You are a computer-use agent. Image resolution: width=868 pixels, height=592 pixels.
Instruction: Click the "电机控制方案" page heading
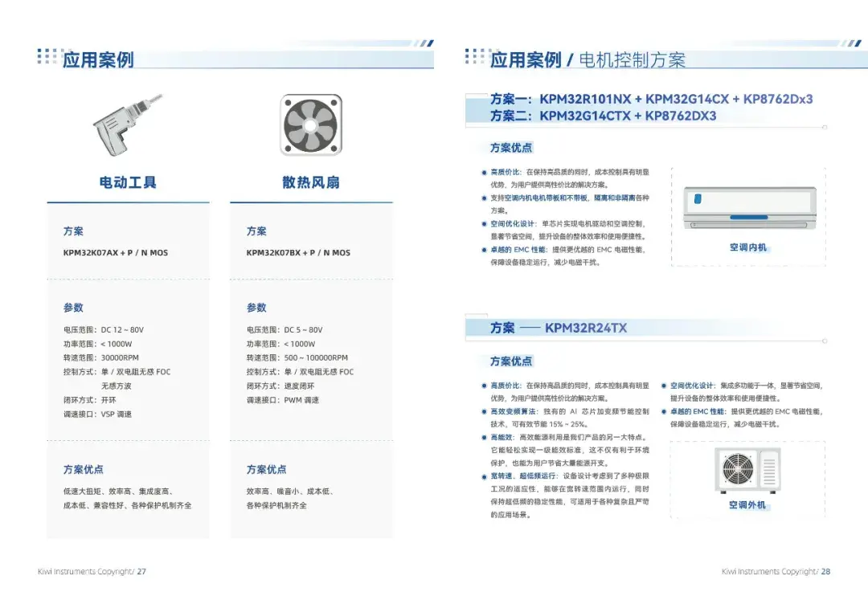633,59
